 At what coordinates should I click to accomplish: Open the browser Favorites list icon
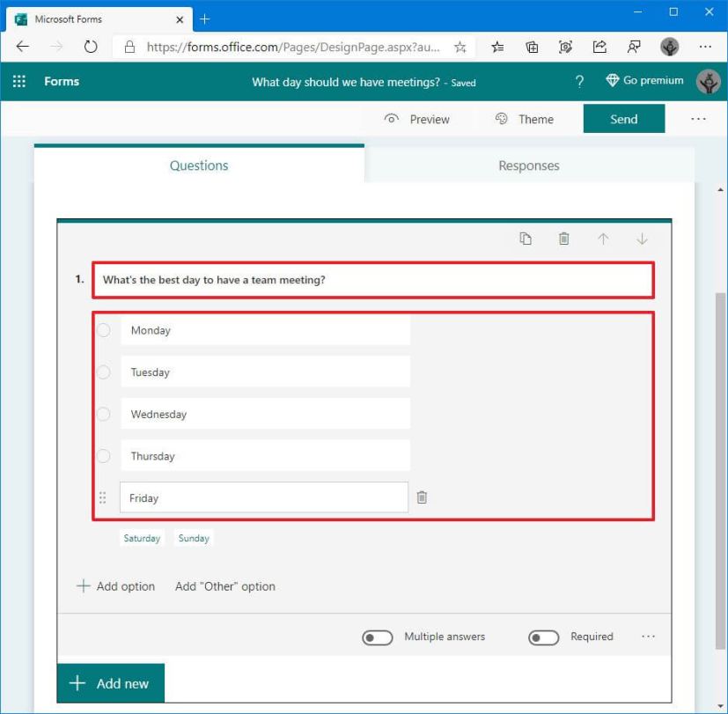pyautogui.click(x=497, y=47)
